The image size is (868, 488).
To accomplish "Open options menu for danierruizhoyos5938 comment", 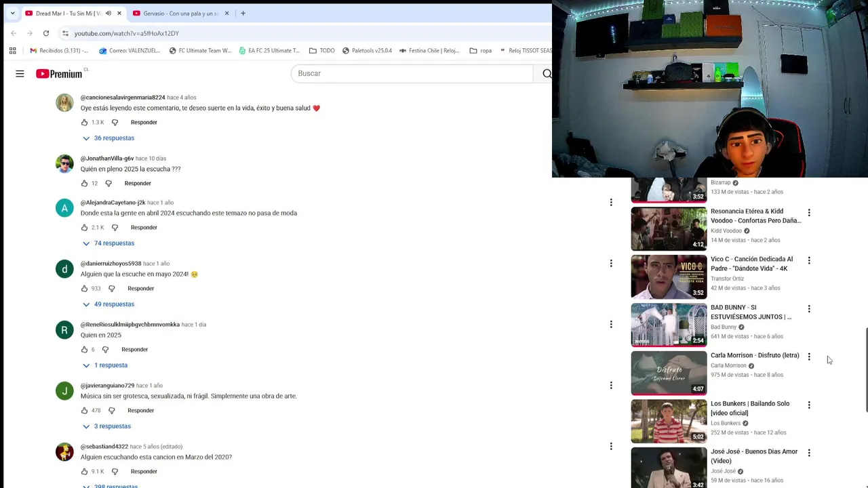I will pos(611,264).
